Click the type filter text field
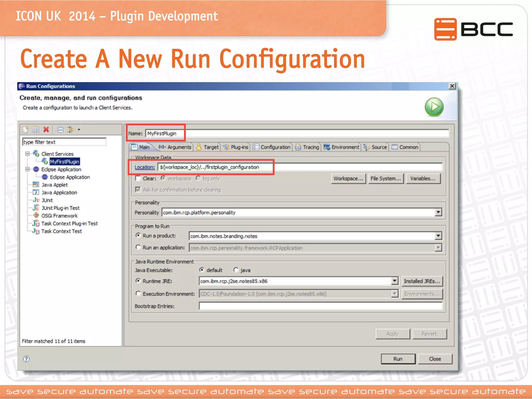This screenshot has height=399, width=532. tap(64, 142)
